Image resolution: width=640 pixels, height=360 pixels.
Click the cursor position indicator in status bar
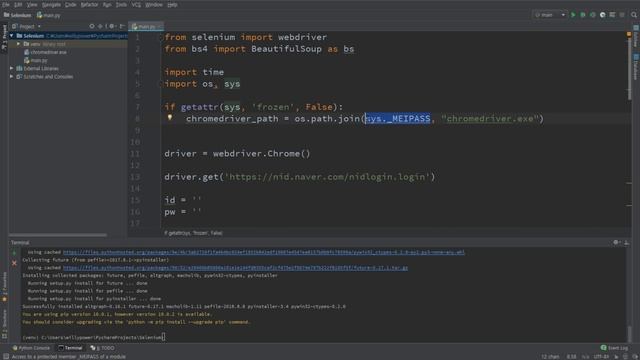tap(571, 356)
